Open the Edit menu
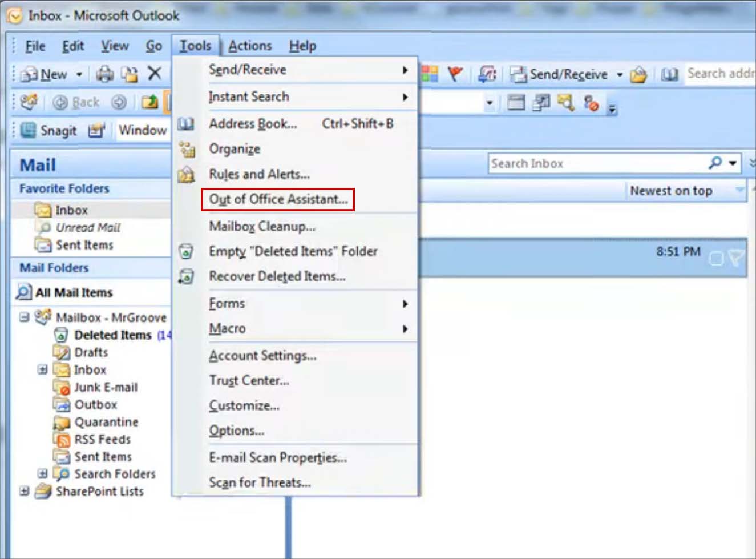The image size is (756, 559). (x=73, y=46)
